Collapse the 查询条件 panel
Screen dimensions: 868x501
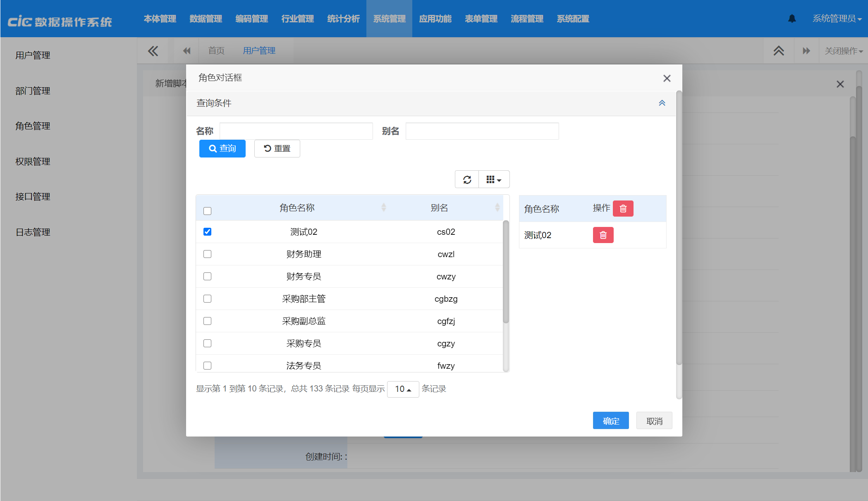[x=662, y=103]
